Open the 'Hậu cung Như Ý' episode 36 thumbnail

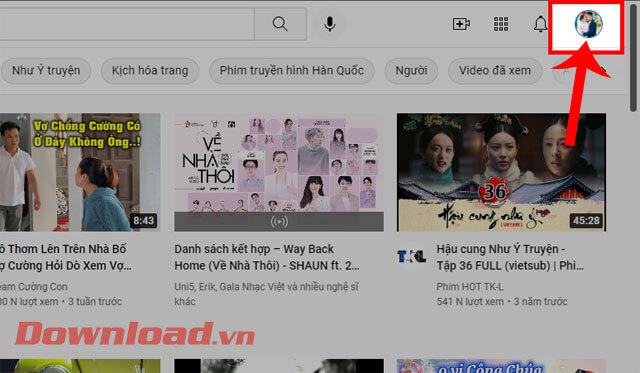(x=501, y=172)
